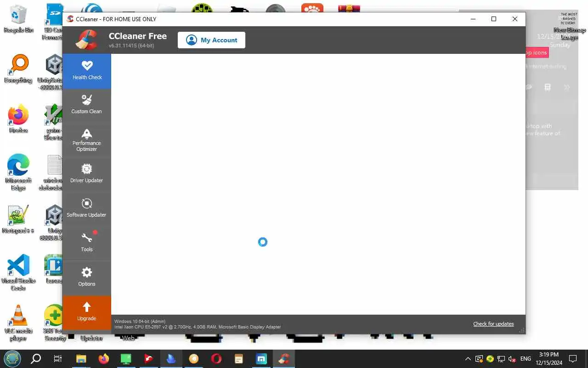This screenshot has width=588, height=368.
Task: Click the orange Upgrade arrow button
Action: point(86,312)
